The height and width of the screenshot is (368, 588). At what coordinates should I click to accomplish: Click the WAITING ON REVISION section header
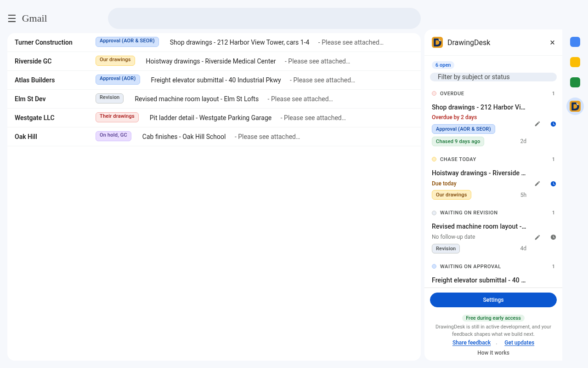click(x=493, y=213)
